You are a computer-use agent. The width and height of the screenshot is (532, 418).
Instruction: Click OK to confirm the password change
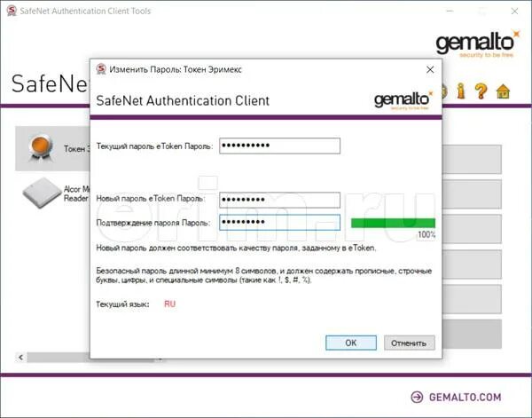(x=351, y=343)
